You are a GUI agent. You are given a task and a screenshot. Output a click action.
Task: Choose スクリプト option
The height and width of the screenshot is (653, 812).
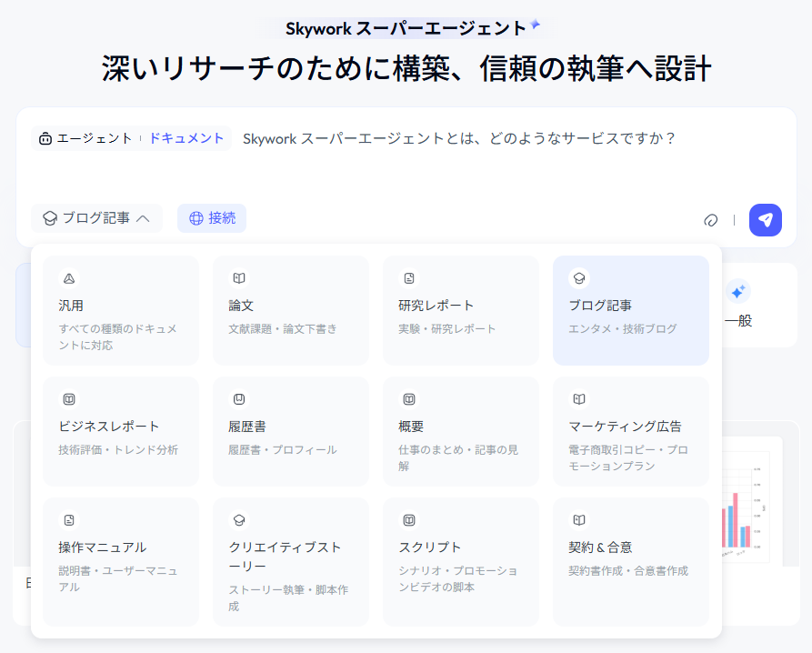click(x=461, y=562)
